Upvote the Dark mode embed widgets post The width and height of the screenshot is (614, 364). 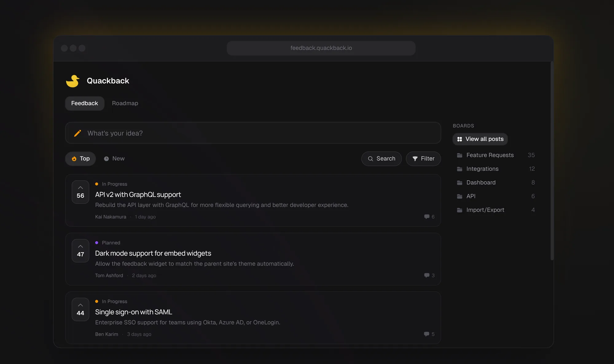80,251
